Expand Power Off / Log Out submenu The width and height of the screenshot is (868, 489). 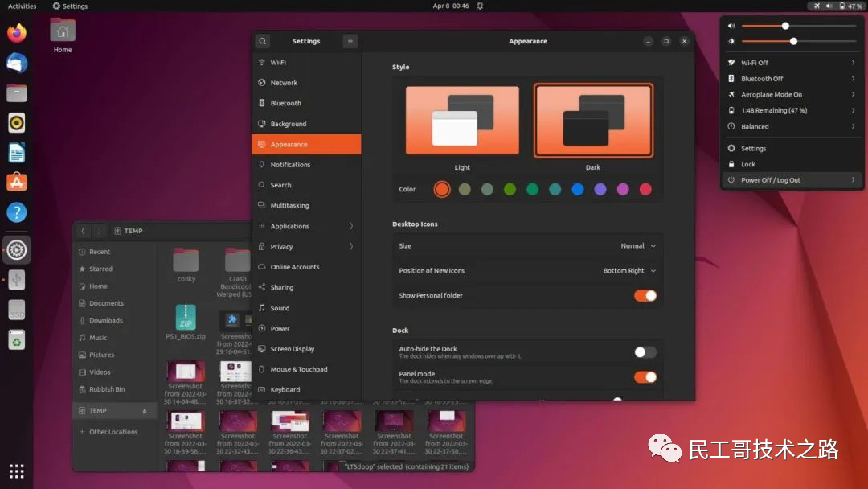[792, 180]
